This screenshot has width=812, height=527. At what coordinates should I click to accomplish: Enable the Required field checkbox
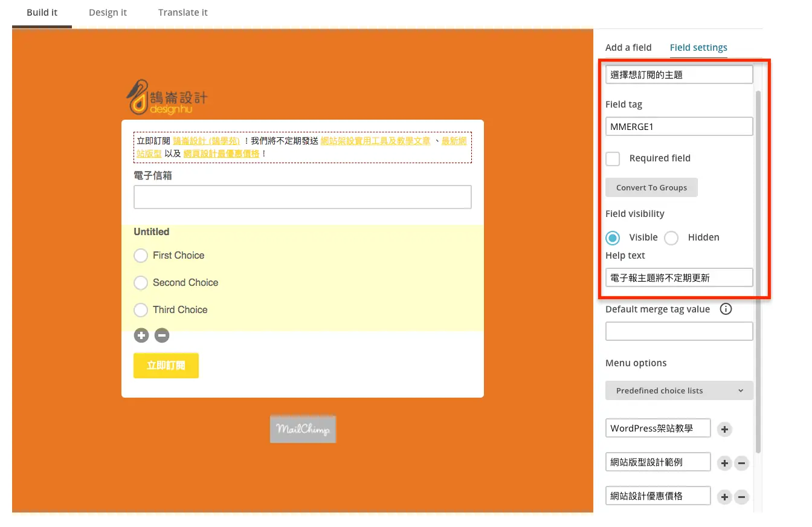tap(613, 159)
